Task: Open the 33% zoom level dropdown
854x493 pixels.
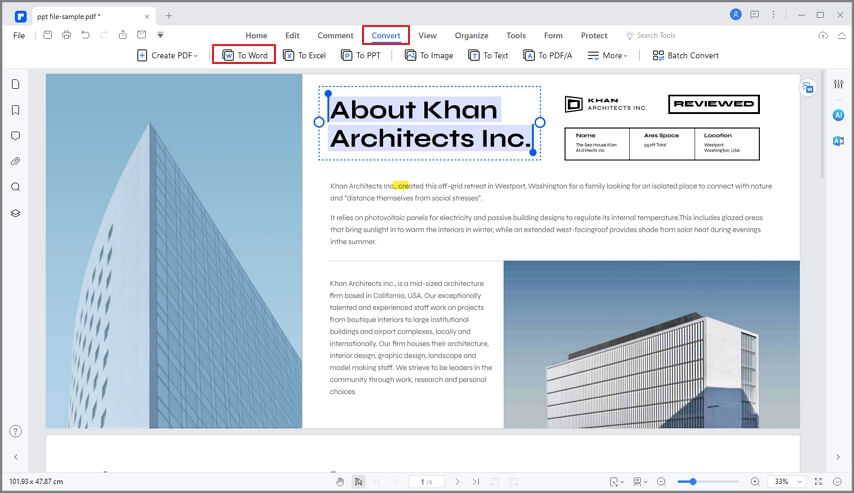Action: point(786,482)
